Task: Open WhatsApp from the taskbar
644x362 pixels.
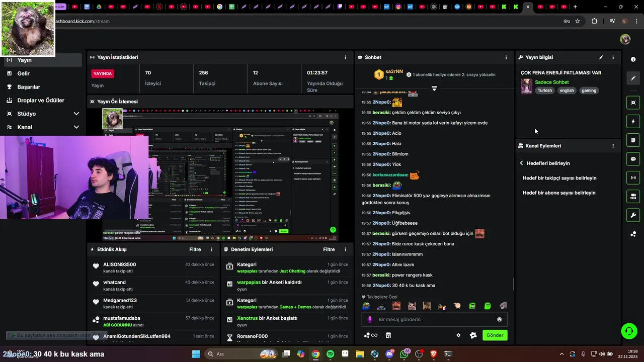Action: tap(405, 354)
